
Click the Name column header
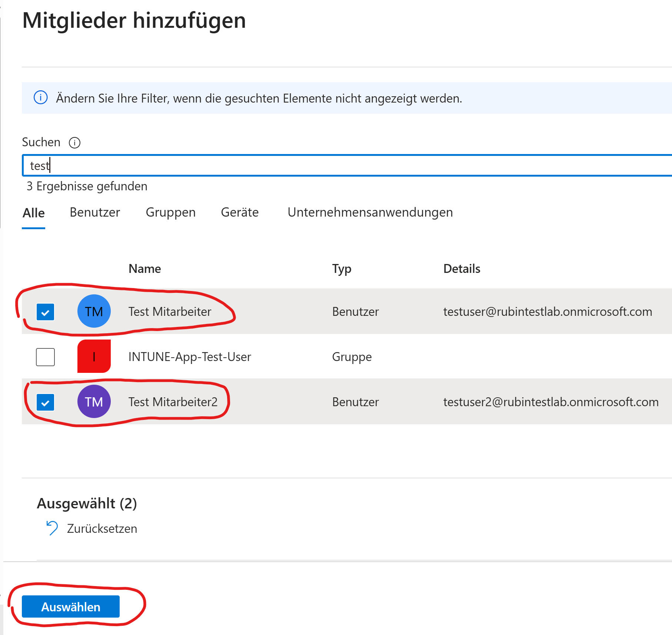[144, 268]
